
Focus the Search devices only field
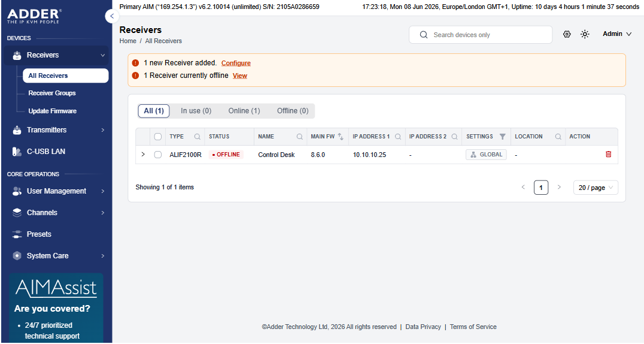click(x=481, y=35)
